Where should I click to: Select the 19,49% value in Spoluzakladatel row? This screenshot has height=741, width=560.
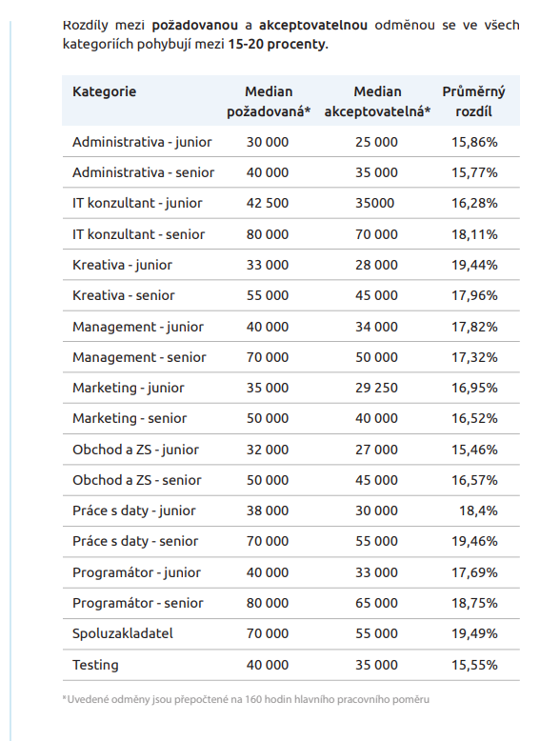(474, 633)
